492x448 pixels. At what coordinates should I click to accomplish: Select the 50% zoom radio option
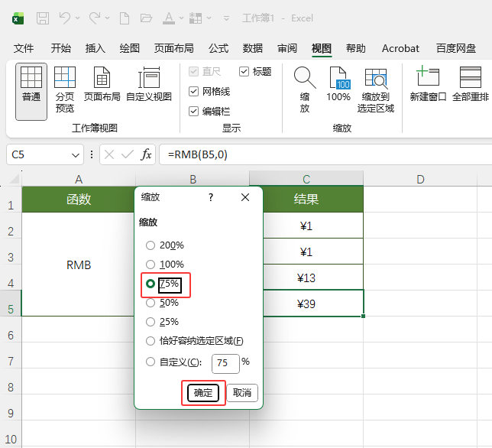[162, 303]
